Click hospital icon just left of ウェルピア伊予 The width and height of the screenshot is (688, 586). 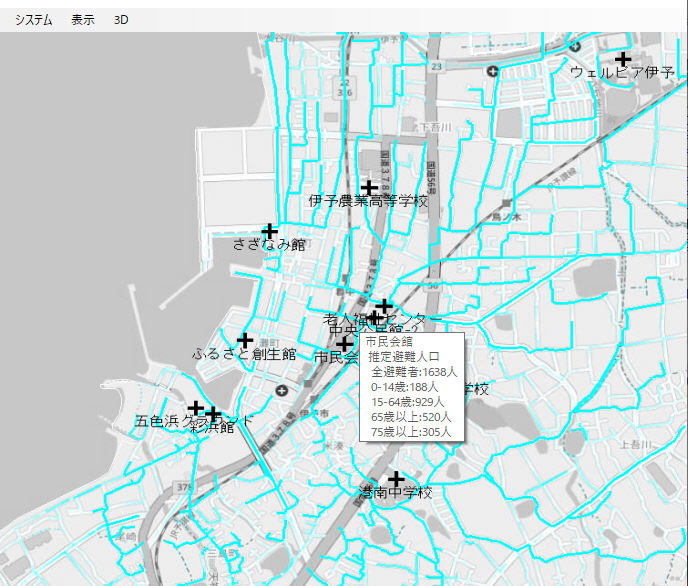575,45
